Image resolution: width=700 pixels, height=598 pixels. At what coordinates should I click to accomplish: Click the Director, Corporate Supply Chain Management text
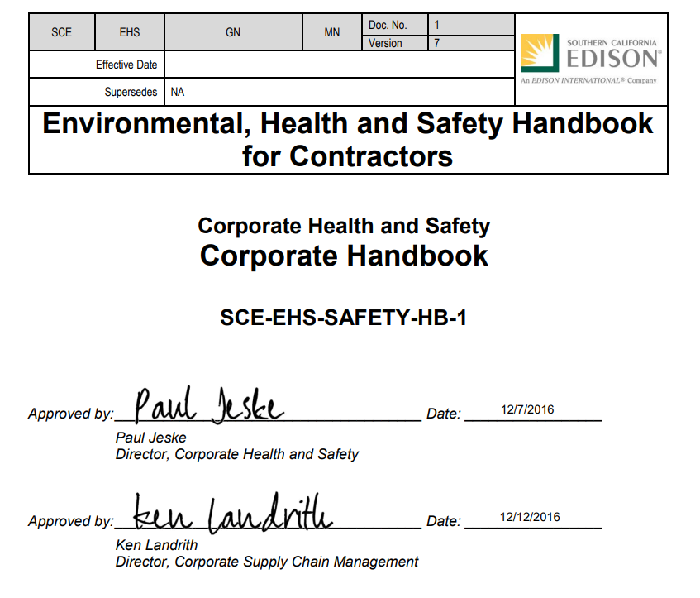coord(267,562)
